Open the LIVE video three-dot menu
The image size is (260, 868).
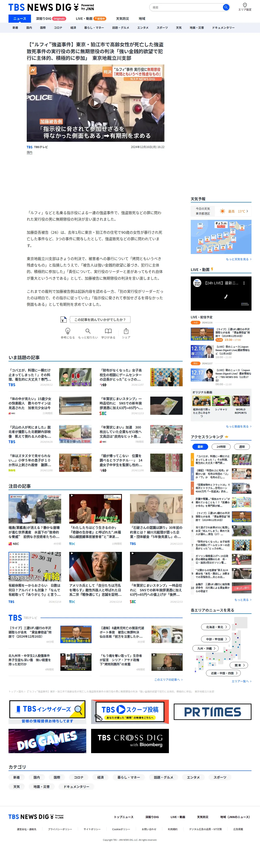pos(244,283)
